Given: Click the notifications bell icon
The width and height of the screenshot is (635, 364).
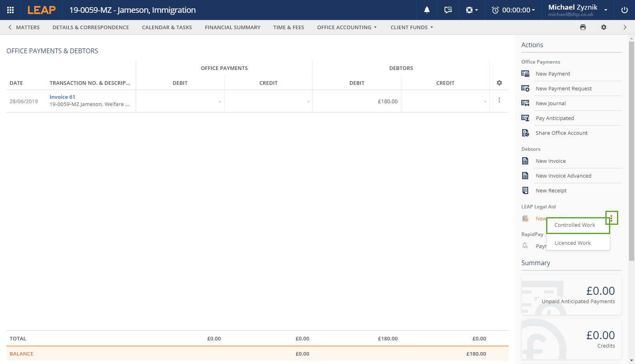Looking at the screenshot, I should click(427, 10).
